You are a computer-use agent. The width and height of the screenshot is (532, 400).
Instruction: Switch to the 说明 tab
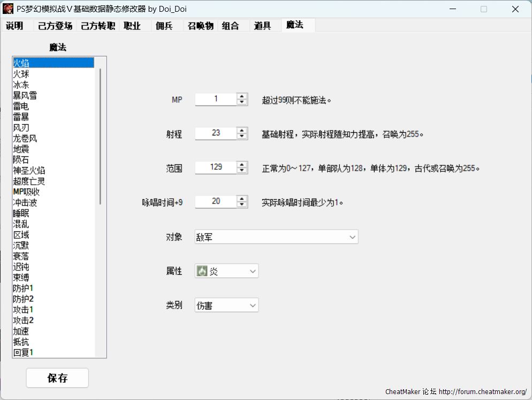pos(15,26)
